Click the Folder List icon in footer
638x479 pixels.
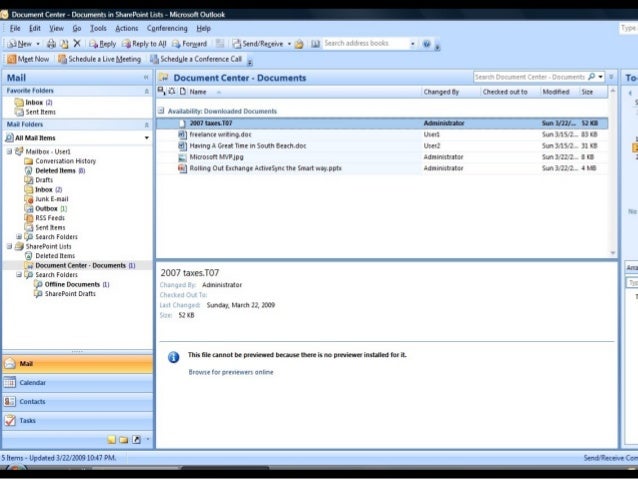tap(124, 440)
